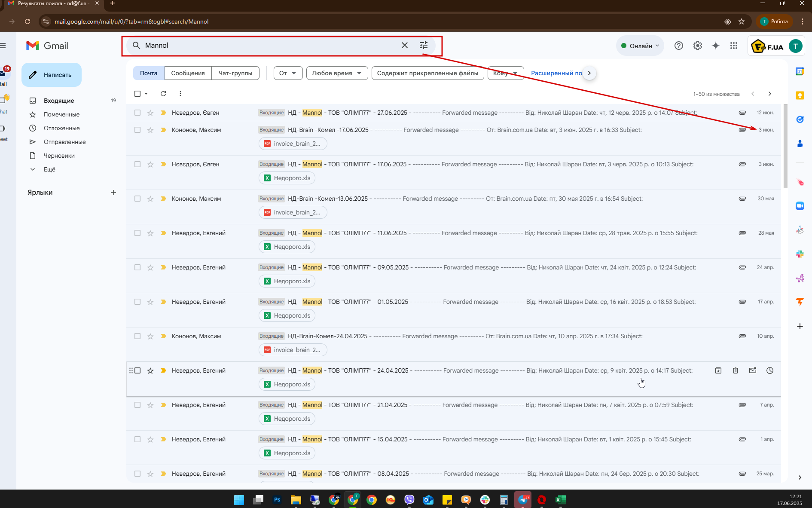Open Zoom add-on in side panel

(x=800, y=206)
